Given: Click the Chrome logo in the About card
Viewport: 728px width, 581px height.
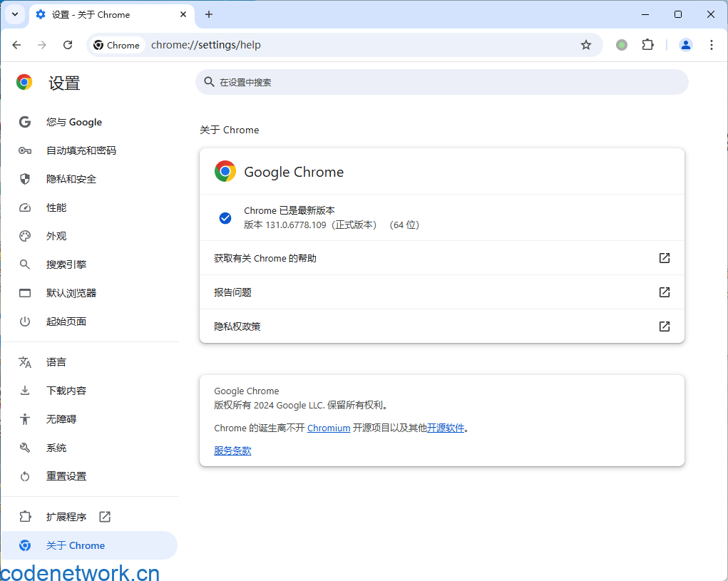Looking at the screenshot, I should 225,171.
